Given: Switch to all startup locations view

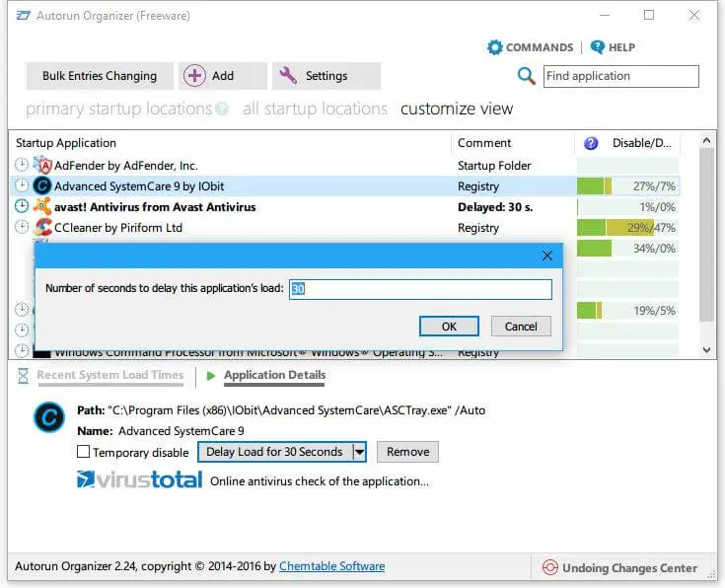Looking at the screenshot, I should click(315, 109).
